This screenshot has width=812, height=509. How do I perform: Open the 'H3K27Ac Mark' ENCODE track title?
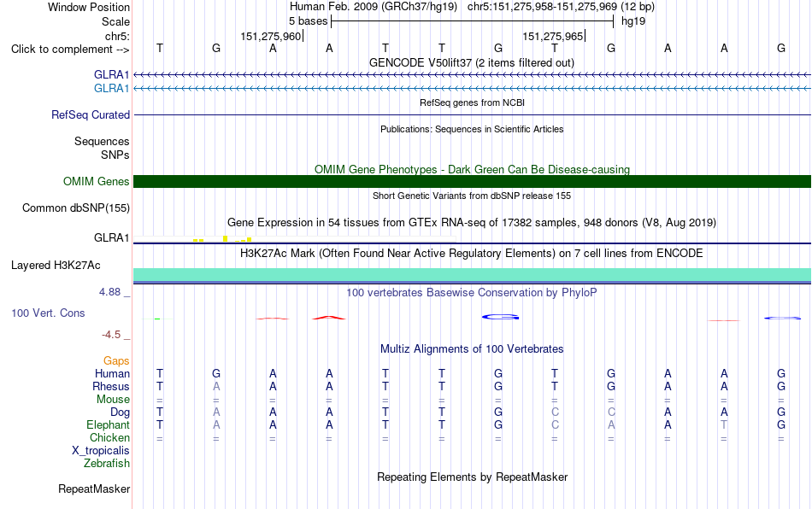tap(472, 254)
